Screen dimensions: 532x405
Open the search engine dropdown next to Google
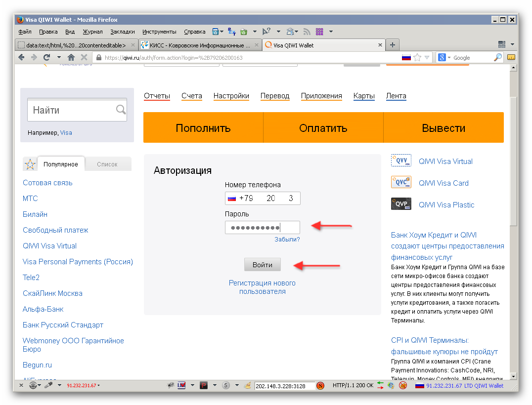(x=449, y=58)
